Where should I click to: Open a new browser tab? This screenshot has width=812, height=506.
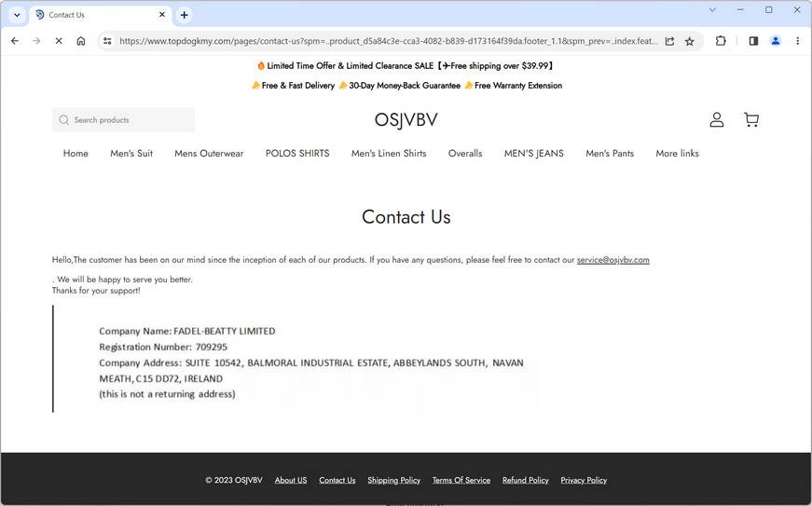pos(185,15)
